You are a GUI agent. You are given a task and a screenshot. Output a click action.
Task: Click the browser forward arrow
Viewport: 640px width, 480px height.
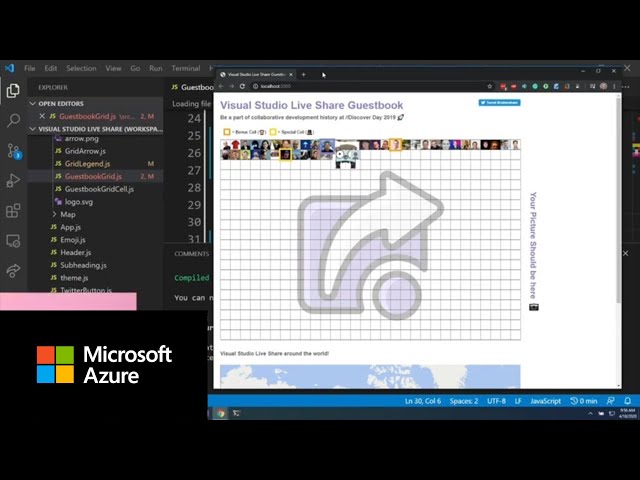231,86
